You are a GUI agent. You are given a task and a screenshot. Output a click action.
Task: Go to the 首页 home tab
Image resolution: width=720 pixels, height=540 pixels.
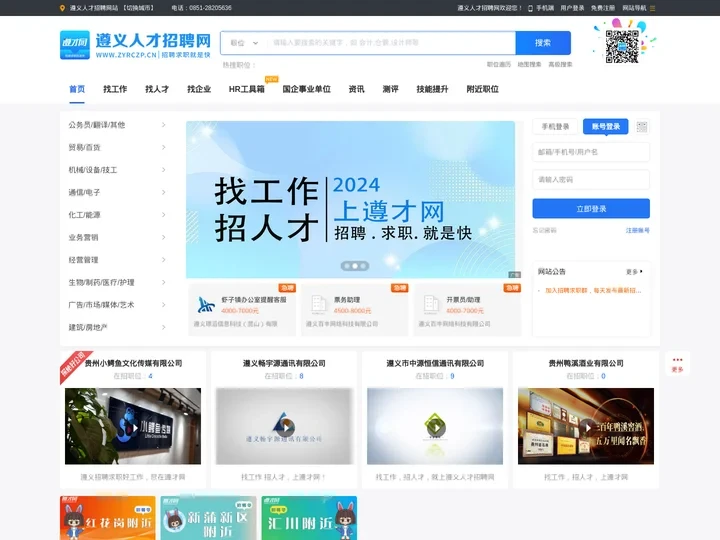(77, 89)
